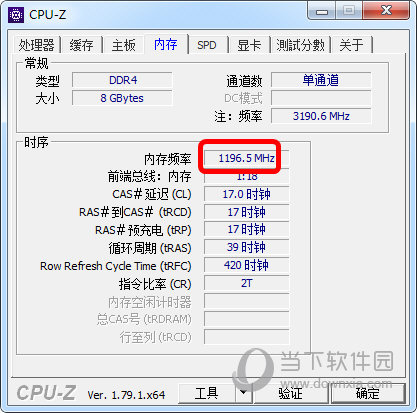Click the empty 行至列 (tRCD) field
This screenshot has width=417, height=413.
coord(247,337)
